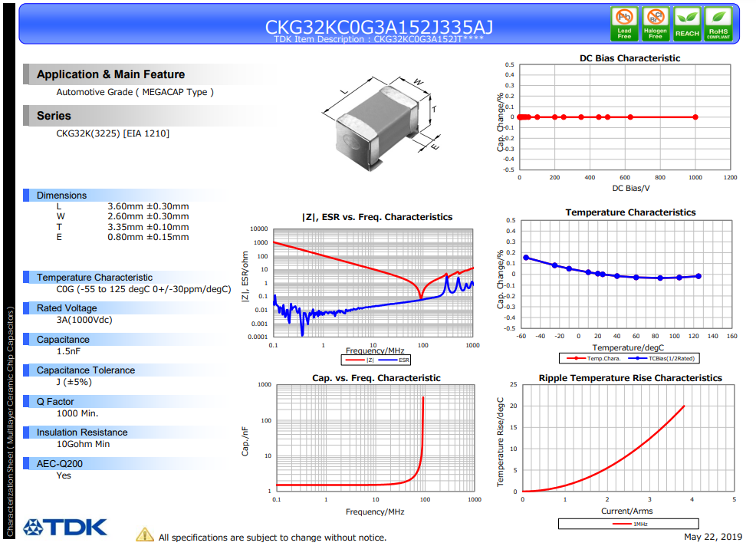
Task: Click the Halogen Free badge icon
Action: (656, 24)
